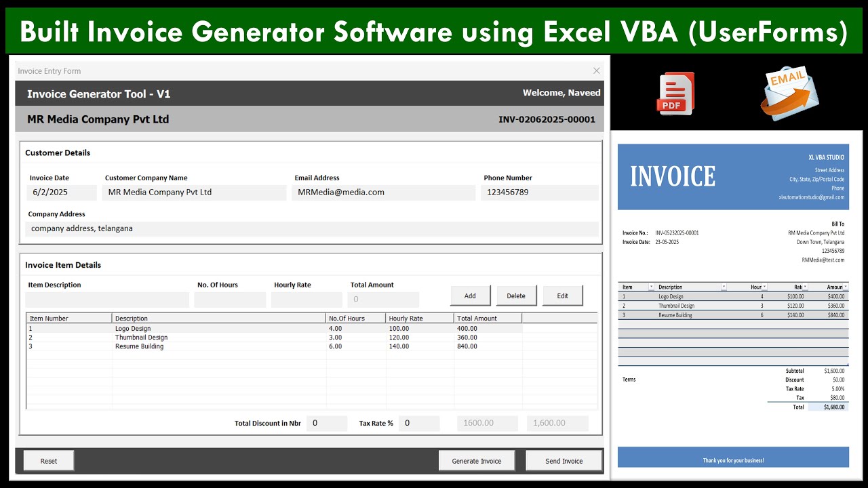Image resolution: width=868 pixels, height=488 pixels.
Task: Click the Phone Number input field
Action: (540, 192)
